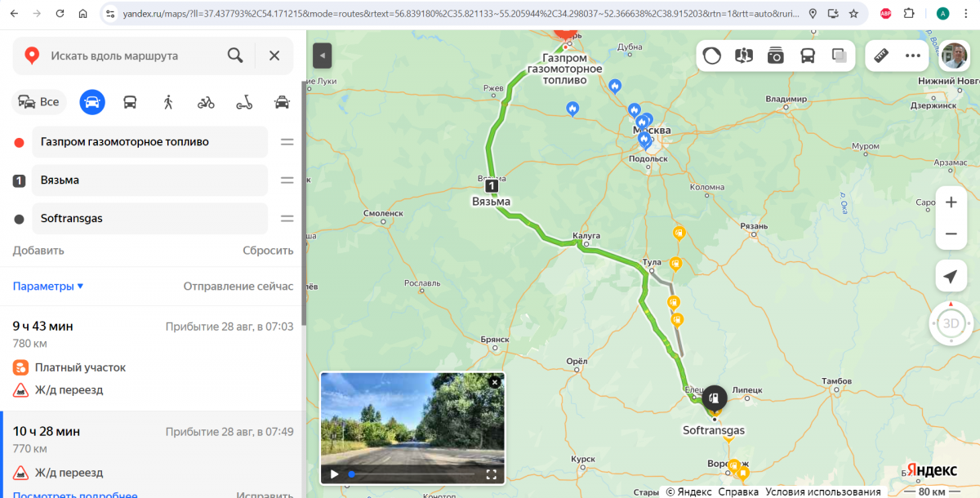Click the scrollbar of the route panel
The width and height of the screenshot is (980, 498).
point(305,202)
